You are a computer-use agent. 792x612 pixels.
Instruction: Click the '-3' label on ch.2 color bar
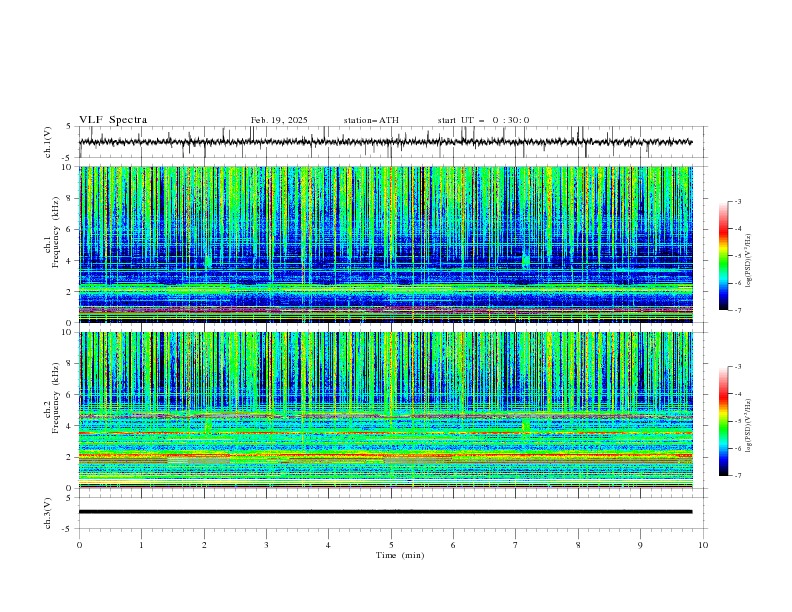(738, 367)
